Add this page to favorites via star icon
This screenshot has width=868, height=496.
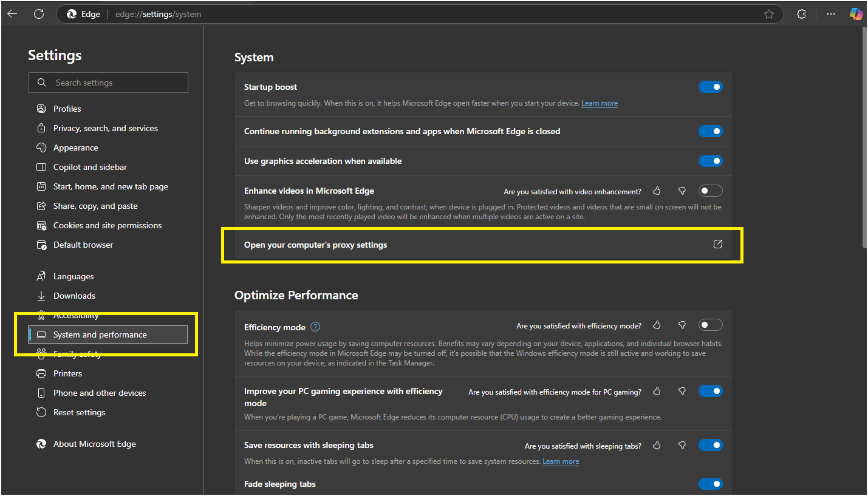[769, 13]
